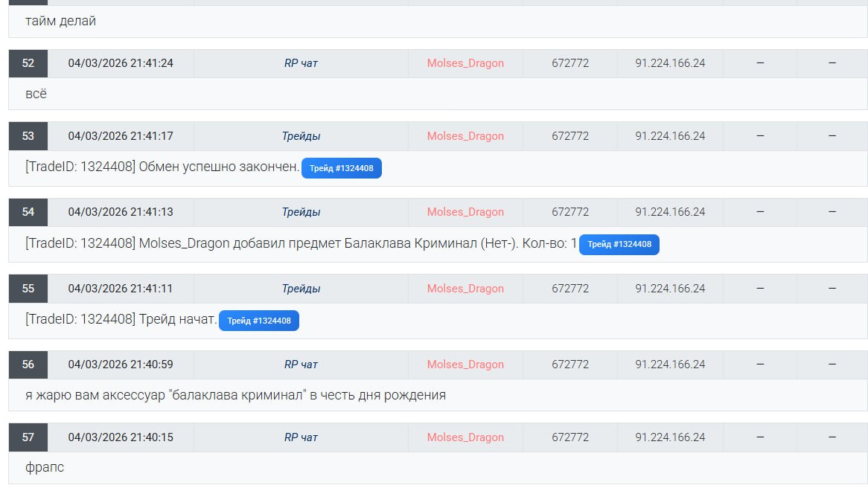Select account ID 672772 in row 54
868x488 pixels.
click(570, 212)
